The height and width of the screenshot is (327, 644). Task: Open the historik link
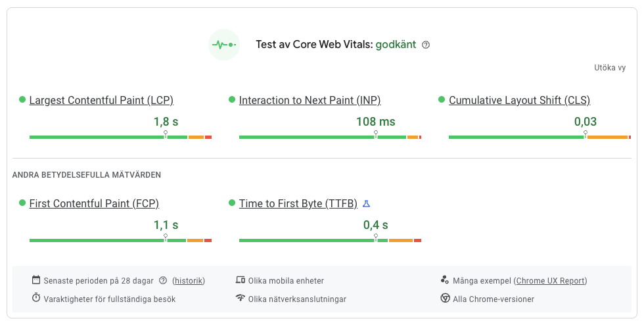click(x=189, y=281)
